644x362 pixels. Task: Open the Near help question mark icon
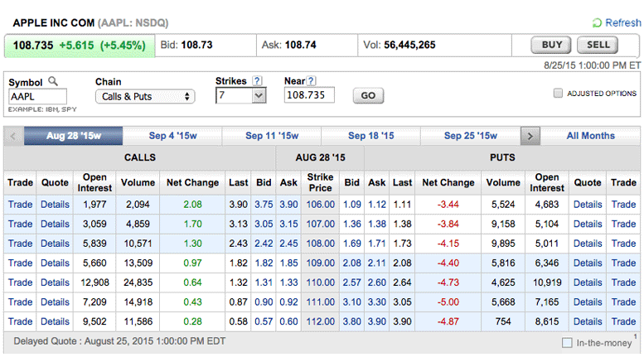(312, 81)
